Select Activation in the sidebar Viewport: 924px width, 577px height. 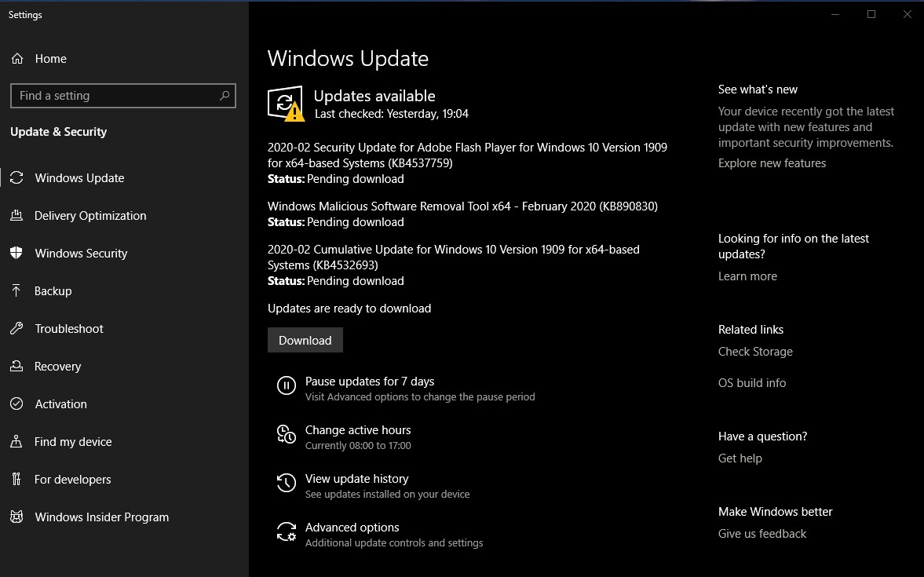pyautogui.click(x=60, y=404)
